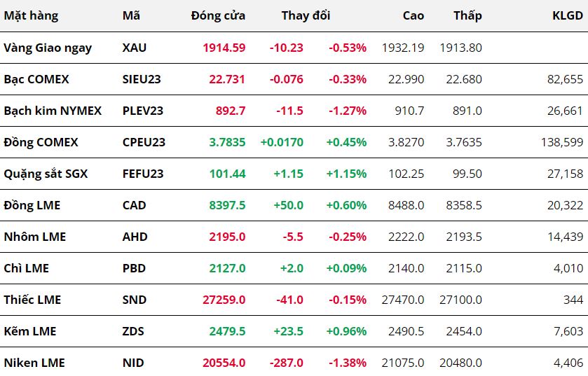
Task: Click the KLGD column header
Action: (568, 15)
